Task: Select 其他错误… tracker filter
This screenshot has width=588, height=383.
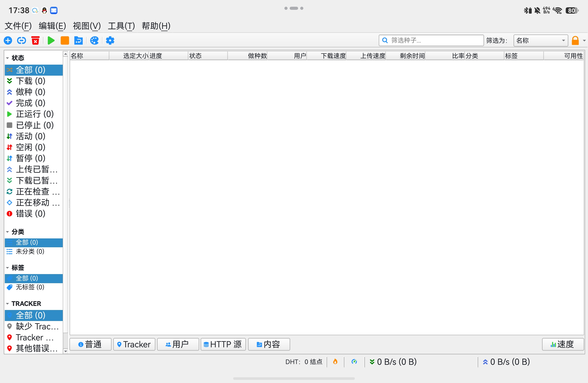Action: [x=34, y=348]
